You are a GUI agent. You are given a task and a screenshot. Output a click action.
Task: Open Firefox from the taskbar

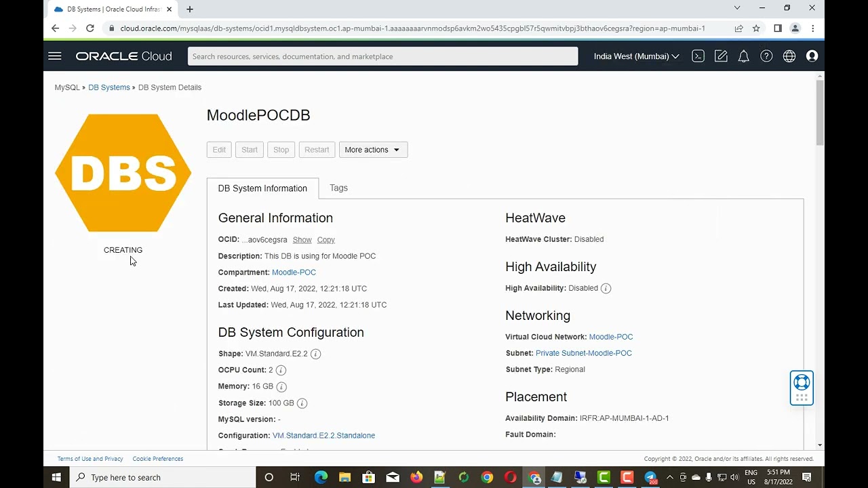coord(416,477)
